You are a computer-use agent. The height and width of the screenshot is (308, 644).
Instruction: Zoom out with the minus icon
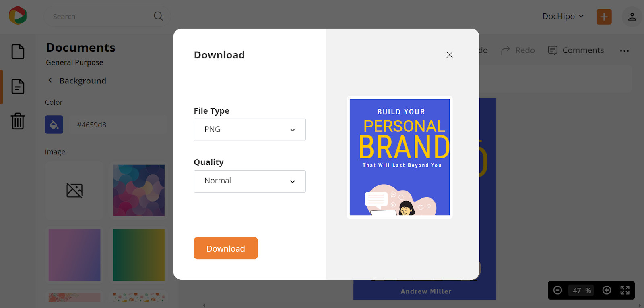(557, 290)
